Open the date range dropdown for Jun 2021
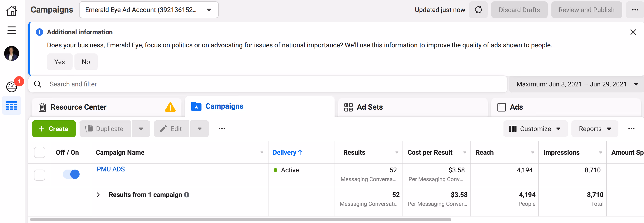 [577, 84]
